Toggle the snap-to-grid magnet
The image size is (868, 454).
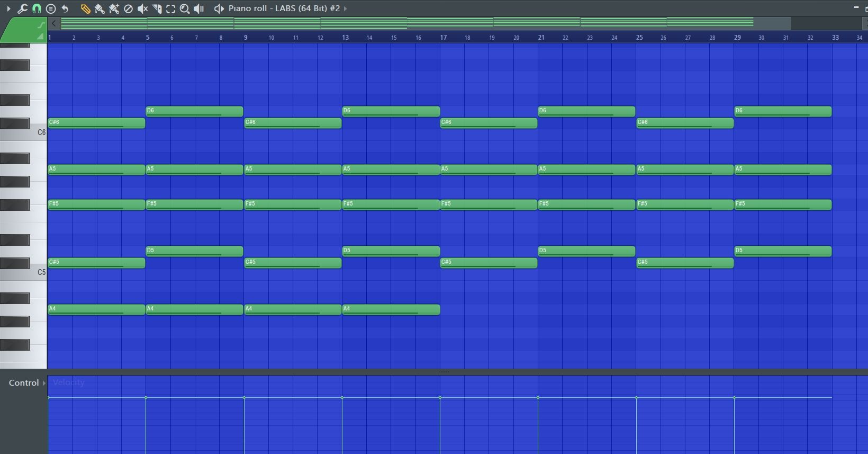coord(37,8)
